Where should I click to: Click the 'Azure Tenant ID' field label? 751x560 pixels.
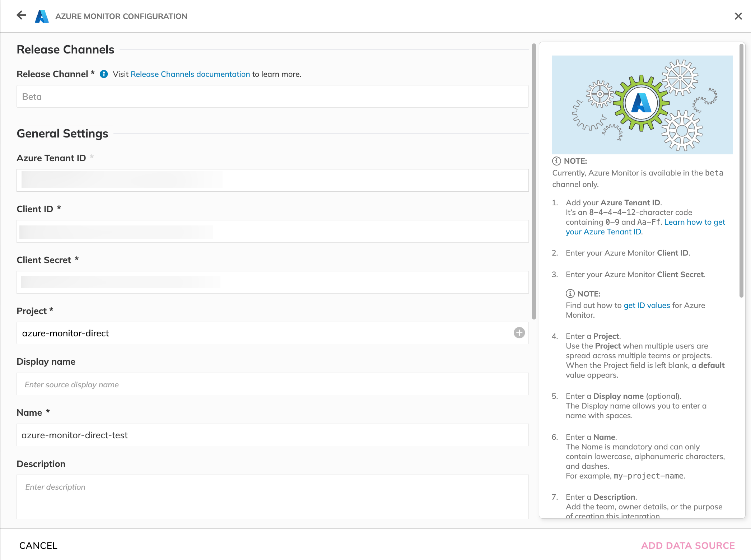[51, 158]
